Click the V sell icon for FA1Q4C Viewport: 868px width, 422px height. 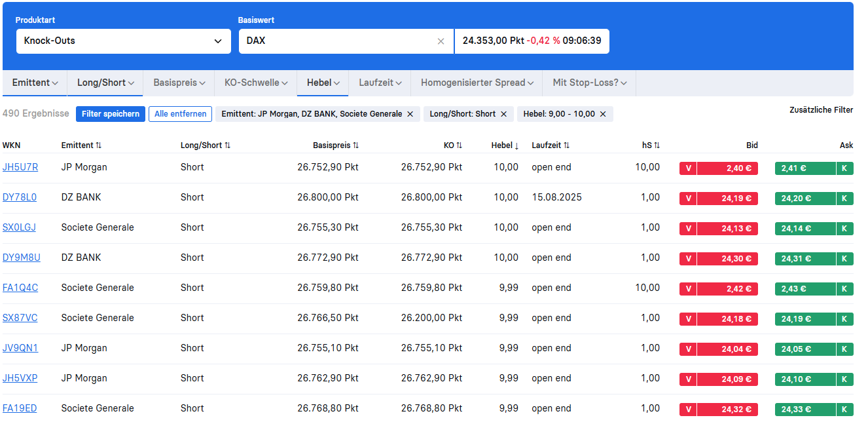tap(688, 288)
